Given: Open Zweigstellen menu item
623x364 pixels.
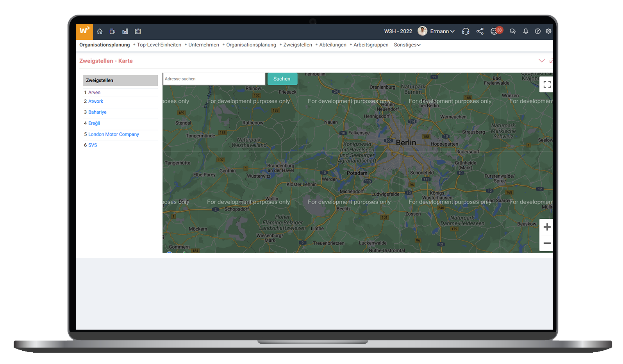Looking at the screenshot, I should (x=298, y=45).
